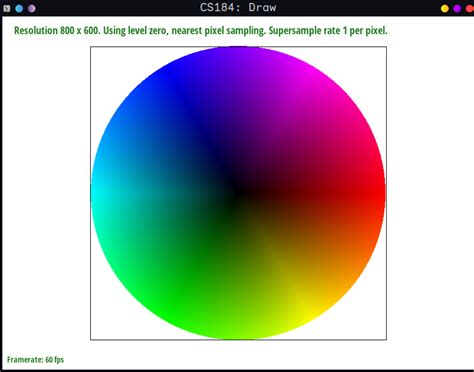Image resolution: width=474 pixels, height=372 pixels.
Task: Pick the violet top of the wheel
Action: 238,57
